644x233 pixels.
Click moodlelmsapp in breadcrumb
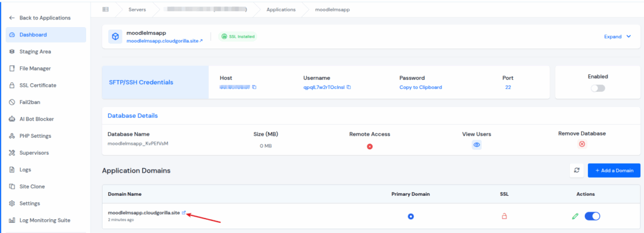(x=332, y=9)
